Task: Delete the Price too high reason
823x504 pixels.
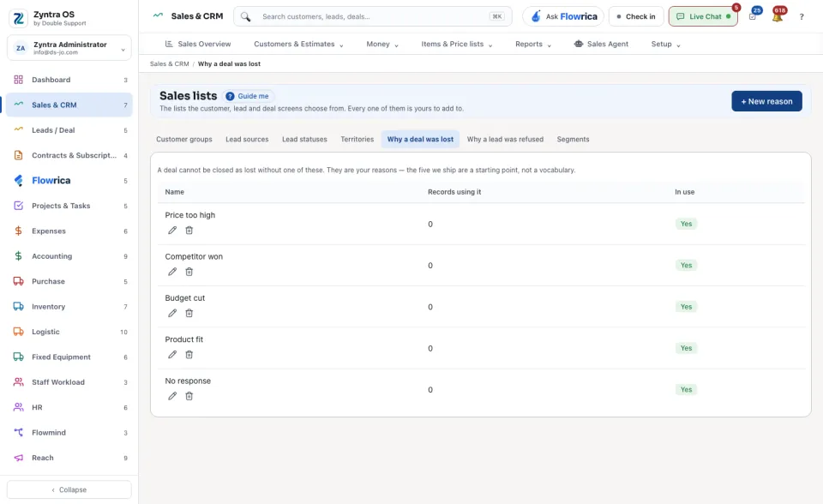Action: pos(189,231)
